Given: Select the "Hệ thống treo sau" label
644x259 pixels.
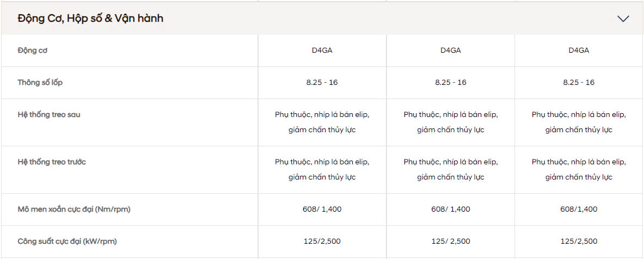Looking at the screenshot, I should tap(49, 115).
